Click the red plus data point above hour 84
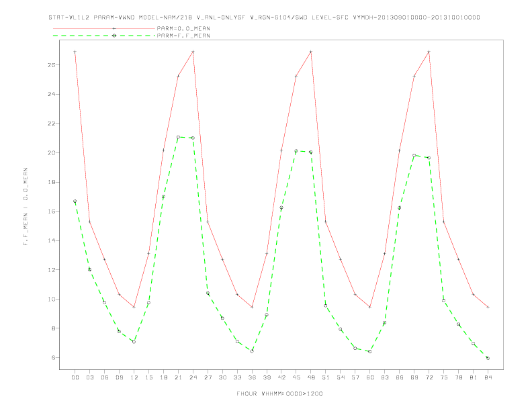Image resolution: width=532 pixels, height=411 pixels. [488, 307]
